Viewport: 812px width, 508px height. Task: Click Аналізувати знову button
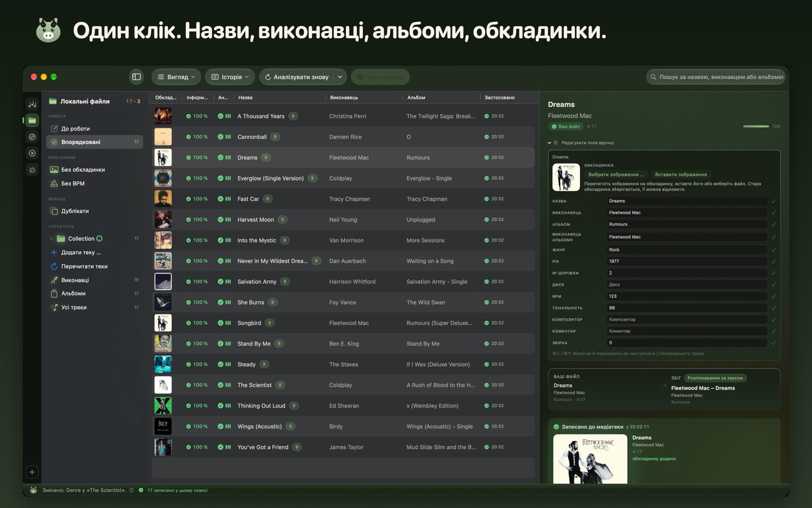pyautogui.click(x=297, y=77)
